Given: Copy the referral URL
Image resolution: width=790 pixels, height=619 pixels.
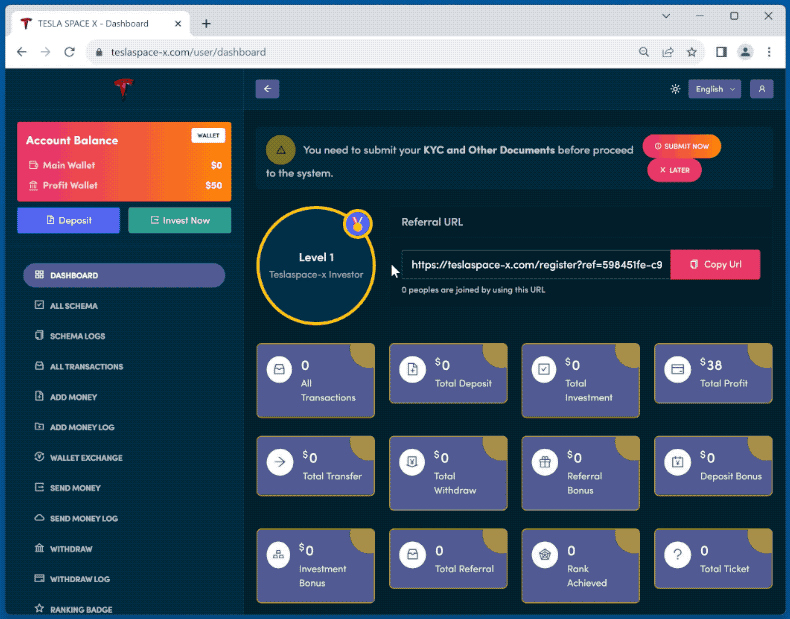Looking at the screenshot, I should tap(715, 265).
